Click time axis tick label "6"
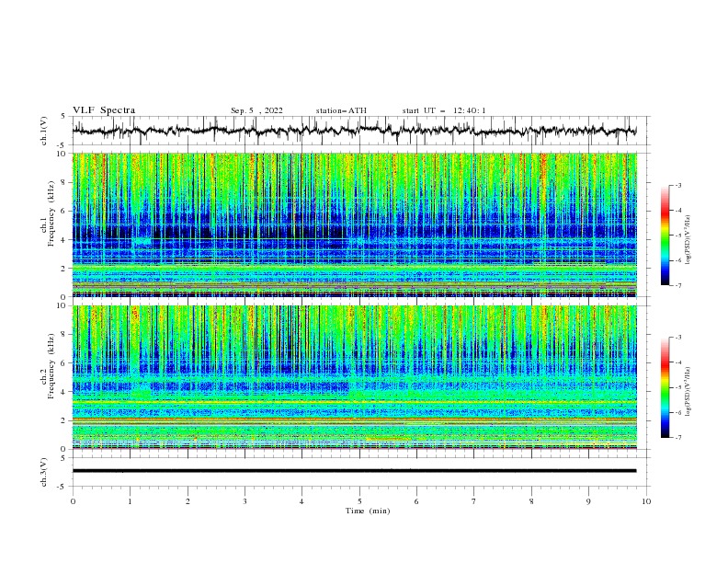Image resolution: width=728 pixels, height=563 pixels. (416, 501)
